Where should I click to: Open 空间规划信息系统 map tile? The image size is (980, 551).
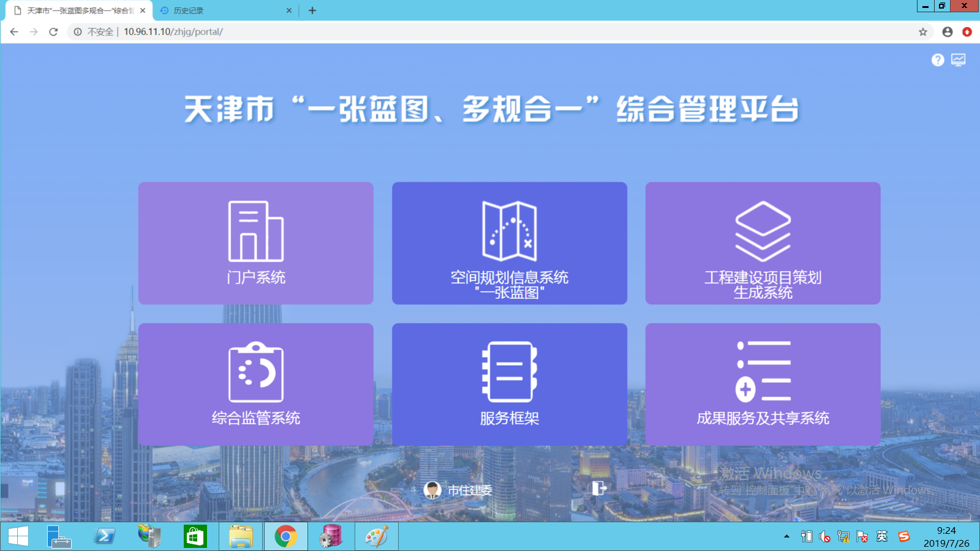tap(509, 243)
